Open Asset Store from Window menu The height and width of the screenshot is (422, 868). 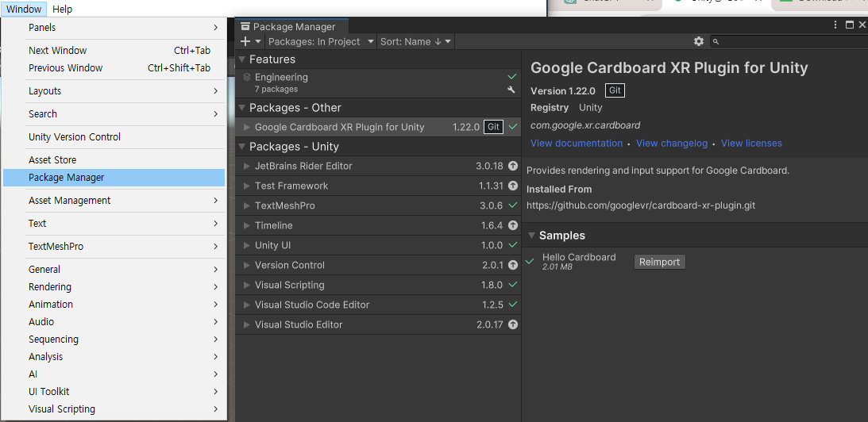(x=114, y=160)
